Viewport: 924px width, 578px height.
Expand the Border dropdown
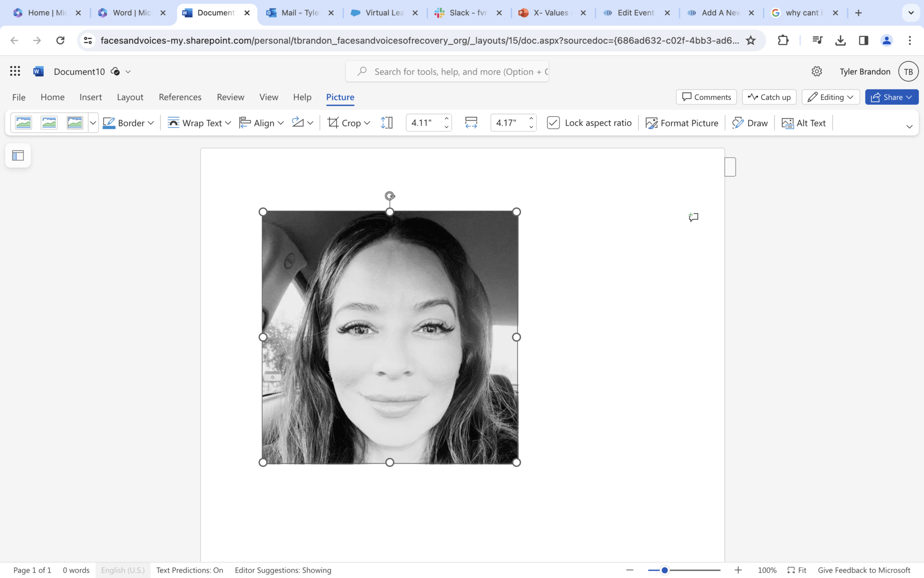(129, 123)
